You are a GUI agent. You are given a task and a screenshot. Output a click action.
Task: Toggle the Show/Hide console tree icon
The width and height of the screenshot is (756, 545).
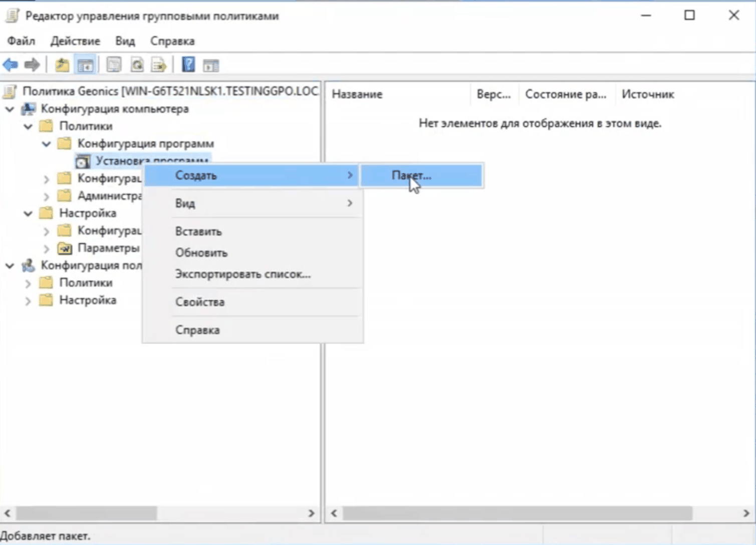(85, 65)
